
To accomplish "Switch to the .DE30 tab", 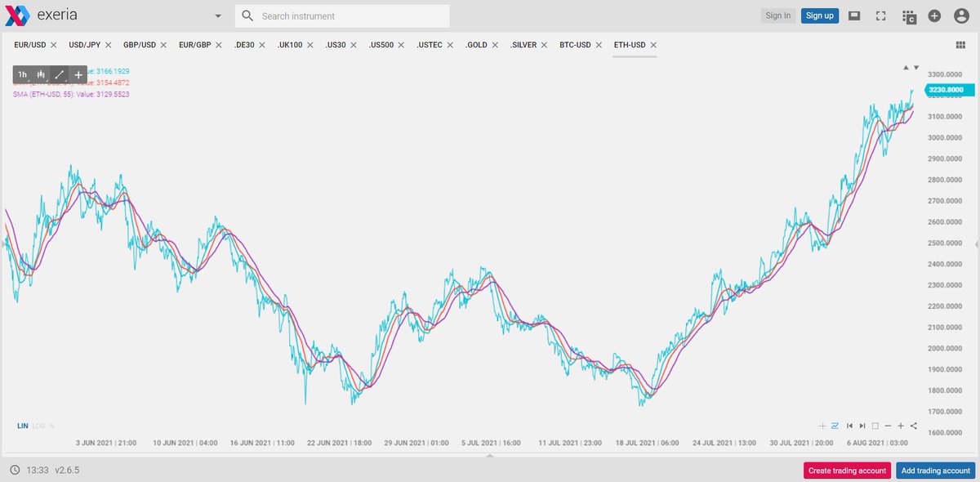I will click(x=244, y=45).
